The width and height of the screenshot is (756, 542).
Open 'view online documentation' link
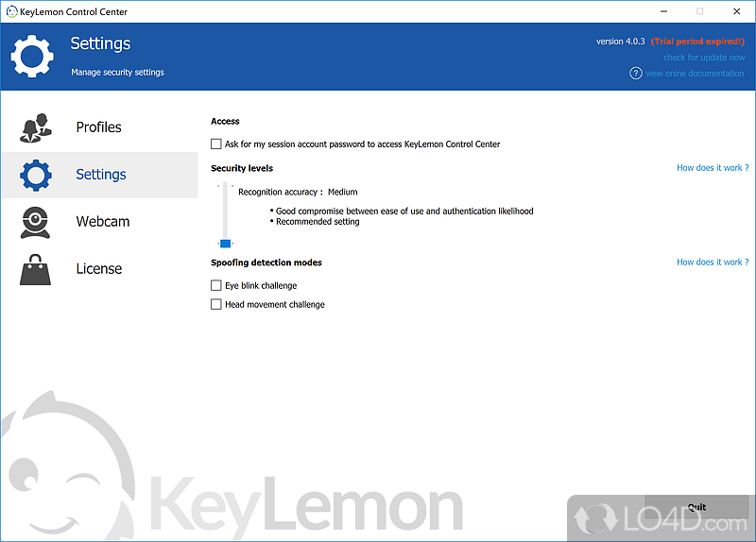[695, 74]
